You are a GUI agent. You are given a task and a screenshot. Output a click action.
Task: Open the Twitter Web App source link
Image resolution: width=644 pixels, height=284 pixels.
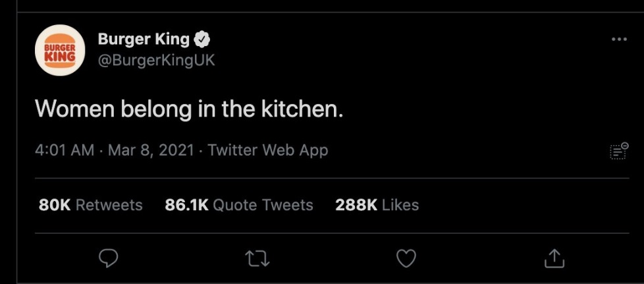coord(267,150)
